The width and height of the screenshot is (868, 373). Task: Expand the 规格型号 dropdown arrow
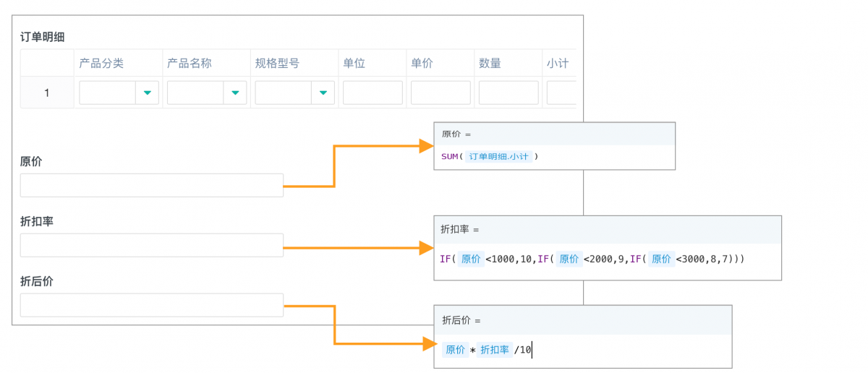(x=323, y=93)
